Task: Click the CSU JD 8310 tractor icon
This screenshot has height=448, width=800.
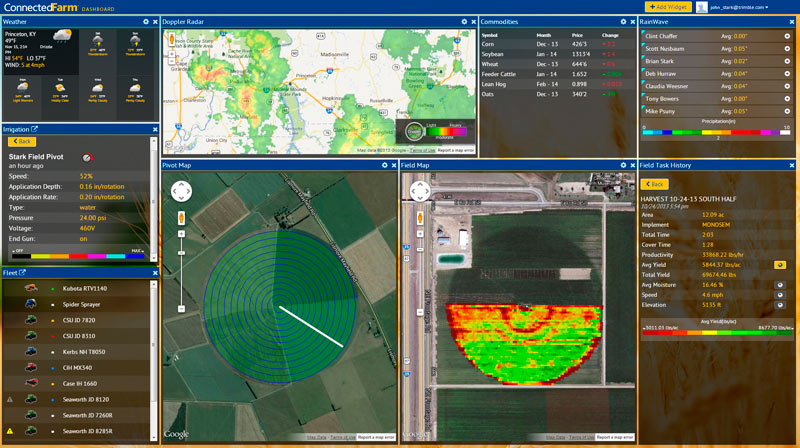Action: coord(31,336)
